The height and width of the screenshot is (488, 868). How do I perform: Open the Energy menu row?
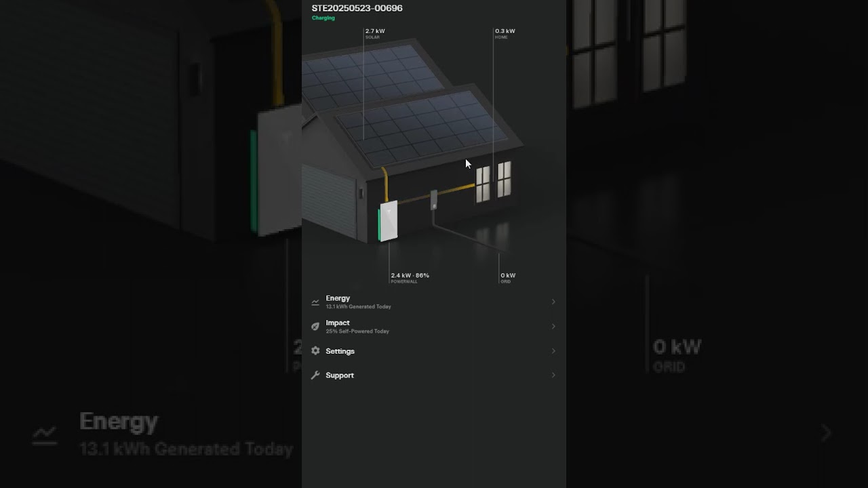(433, 302)
